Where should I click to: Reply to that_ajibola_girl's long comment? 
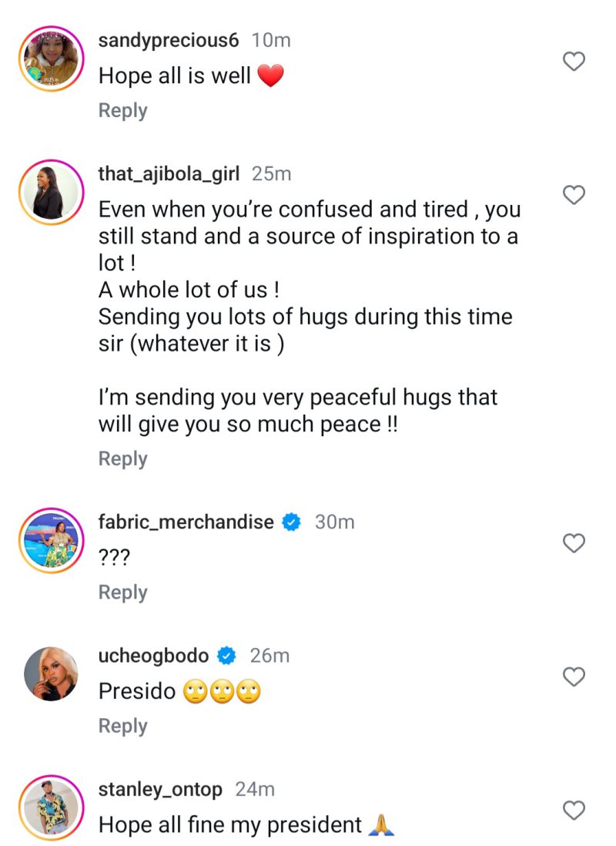tap(122, 459)
